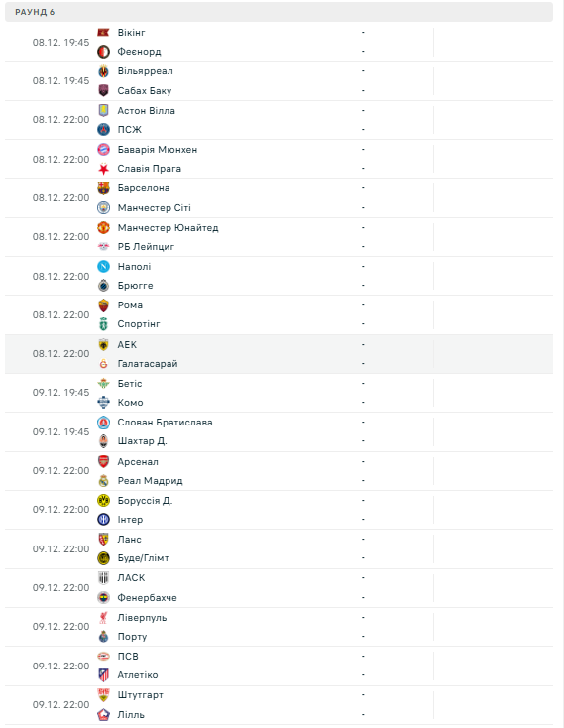This screenshot has height=728, width=564.
Task: Click the Borussia Dortmund badge
Action: (x=103, y=501)
